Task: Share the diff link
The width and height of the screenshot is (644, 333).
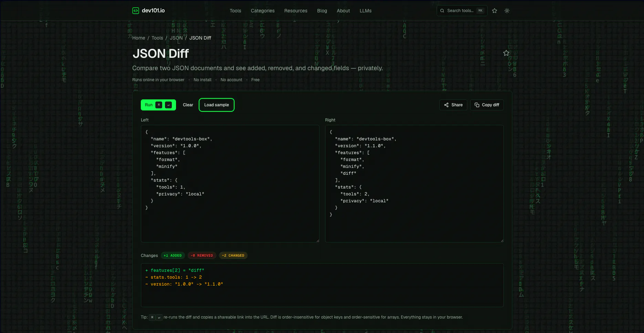Action: pos(453,105)
